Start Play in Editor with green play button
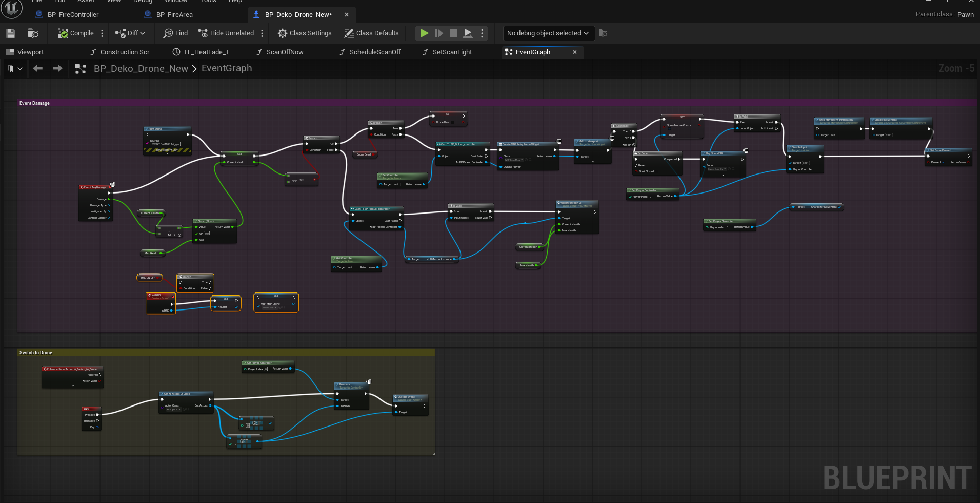The height and width of the screenshot is (503, 980). coord(424,33)
